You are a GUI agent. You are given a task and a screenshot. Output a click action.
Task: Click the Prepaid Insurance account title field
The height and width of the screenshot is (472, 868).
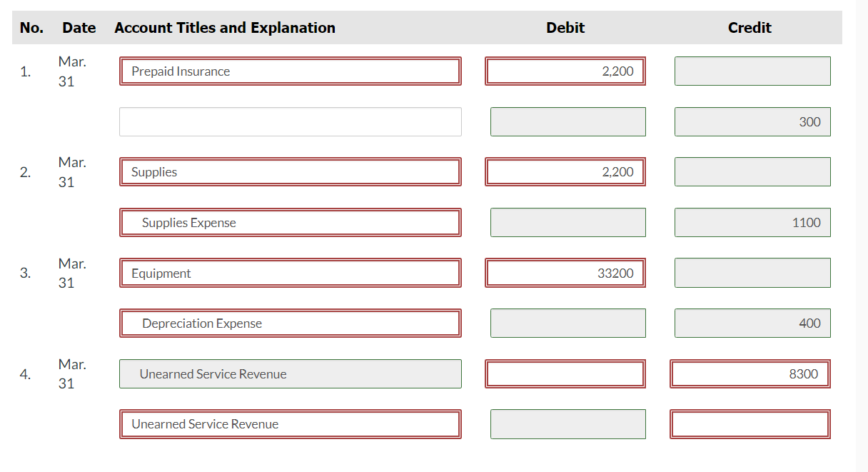[289, 71]
